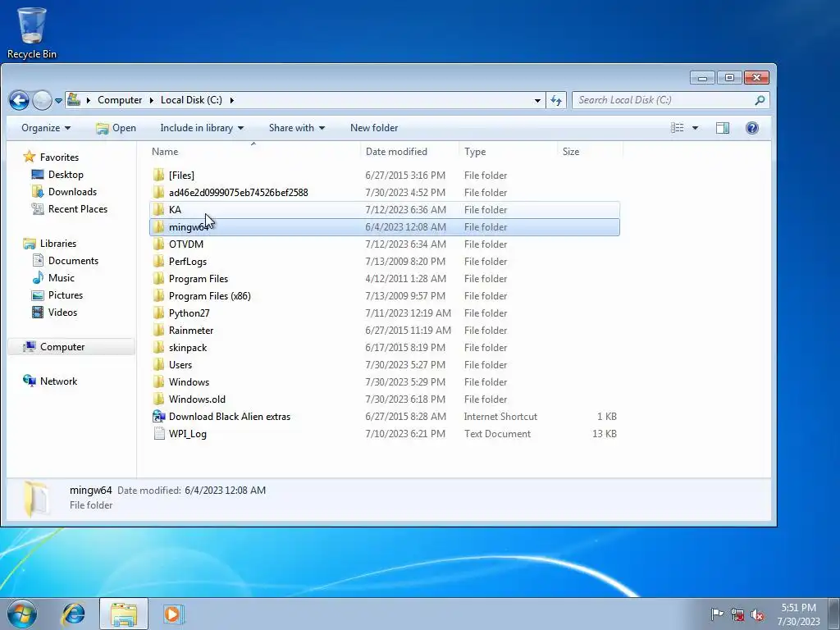The width and height of the screenshot is (840, 630).
Task: Change your view icon button
Action: pos(677,127)
